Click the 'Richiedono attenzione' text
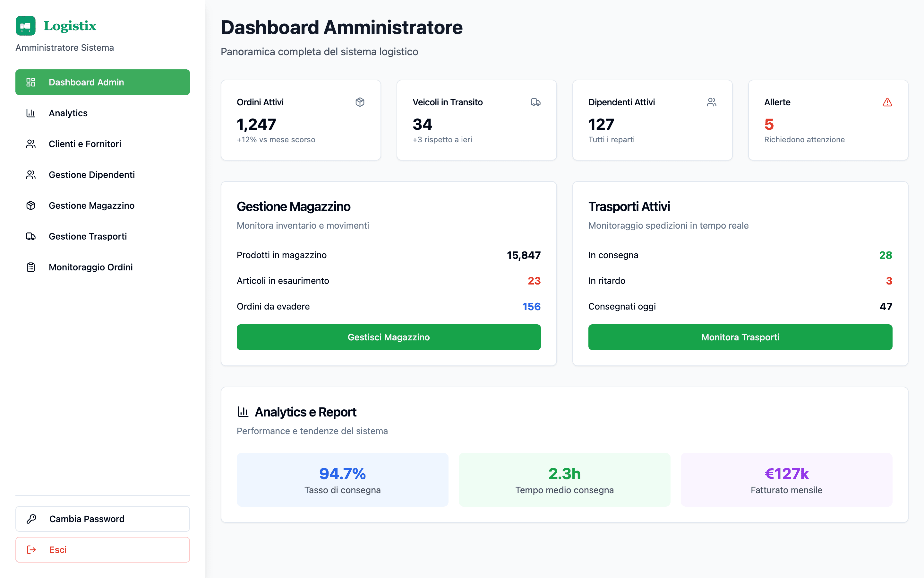924x578 pixels. coord(804,140)
